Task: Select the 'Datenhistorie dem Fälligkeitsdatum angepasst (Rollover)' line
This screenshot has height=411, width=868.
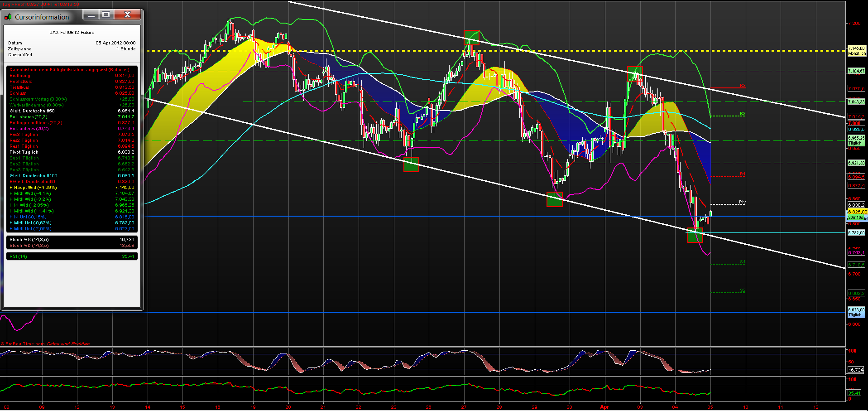Action: pos(70,70)
